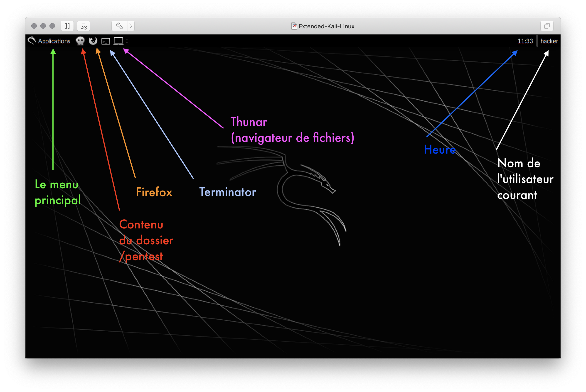
Task: Click the 11:33 clock in the panel
Action: tap(525, 41)
